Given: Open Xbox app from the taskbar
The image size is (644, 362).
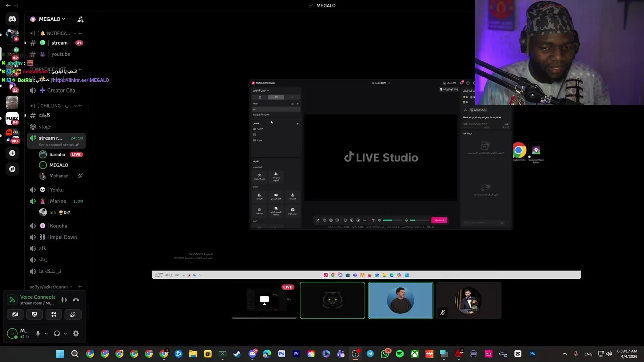Looking at the screenshot, I should (x=415, y=354).
